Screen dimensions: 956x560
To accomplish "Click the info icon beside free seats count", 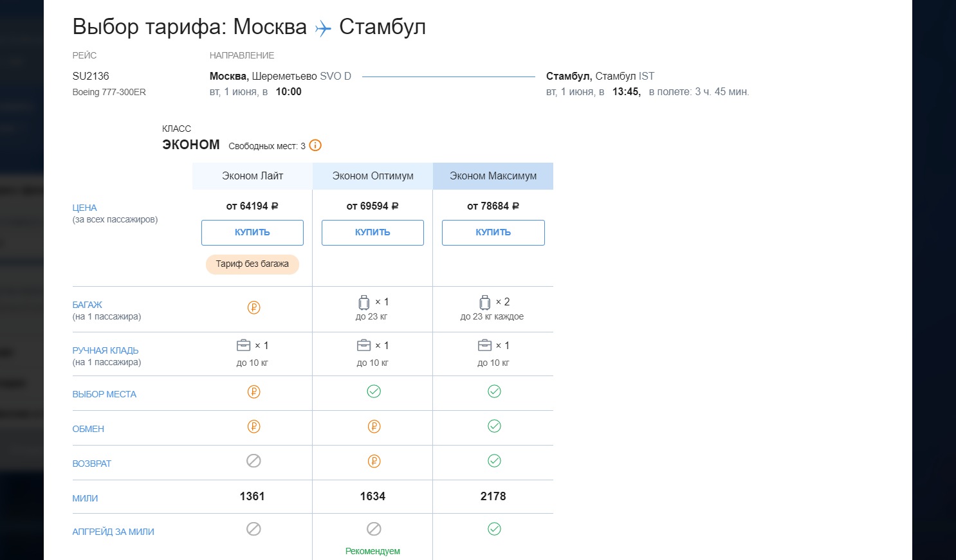I will tap(315, 145).
